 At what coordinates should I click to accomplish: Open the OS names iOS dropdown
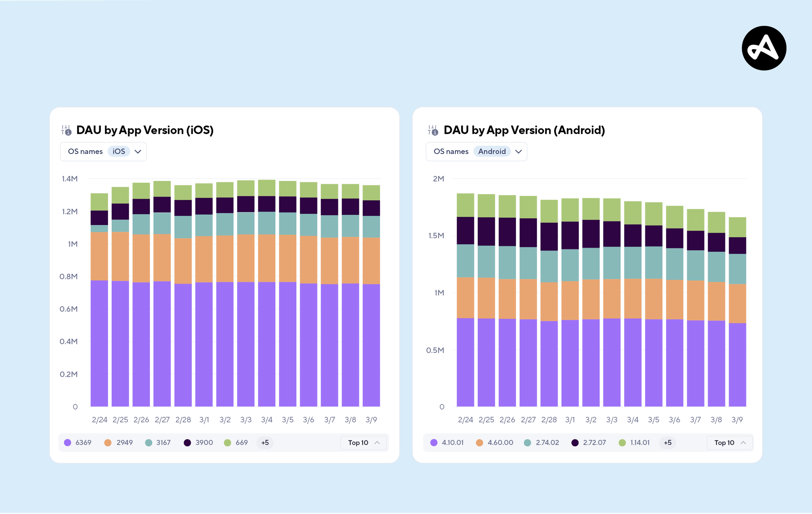tap(103, 151)
